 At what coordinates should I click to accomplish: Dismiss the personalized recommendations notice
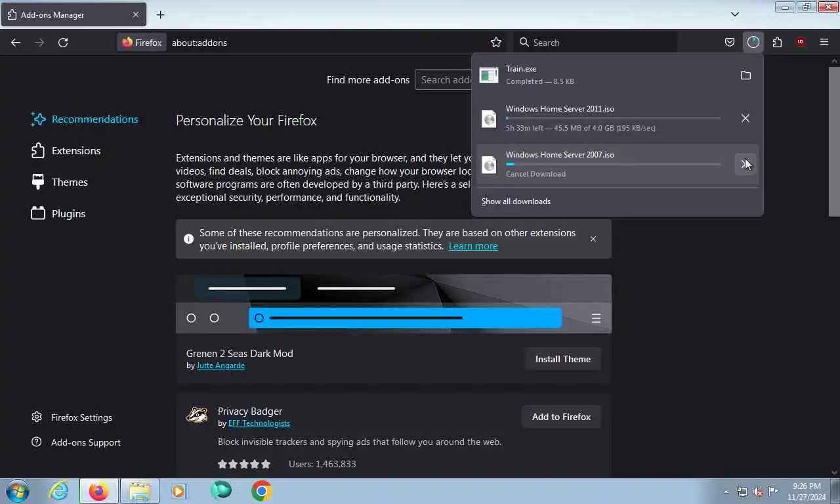pos(593,239)
